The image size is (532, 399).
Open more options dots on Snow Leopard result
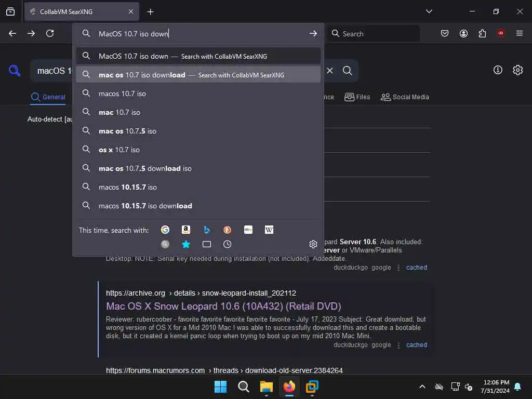tap(398, 345)
